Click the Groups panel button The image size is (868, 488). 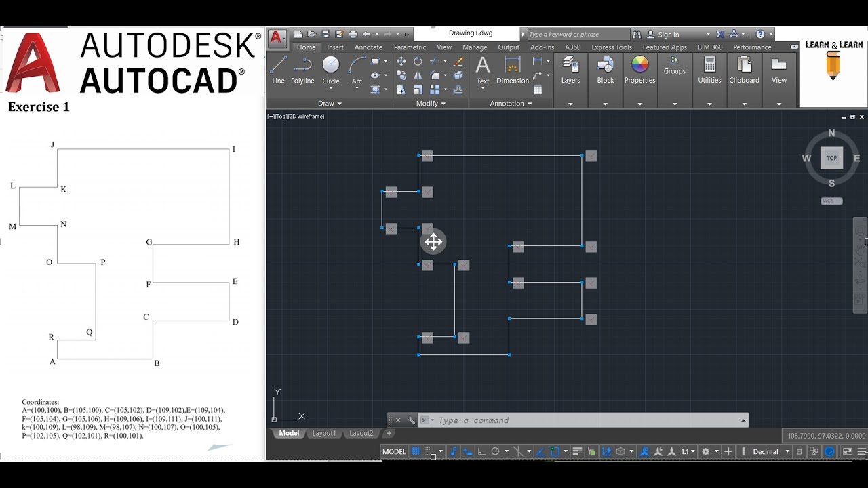(674, 65)
